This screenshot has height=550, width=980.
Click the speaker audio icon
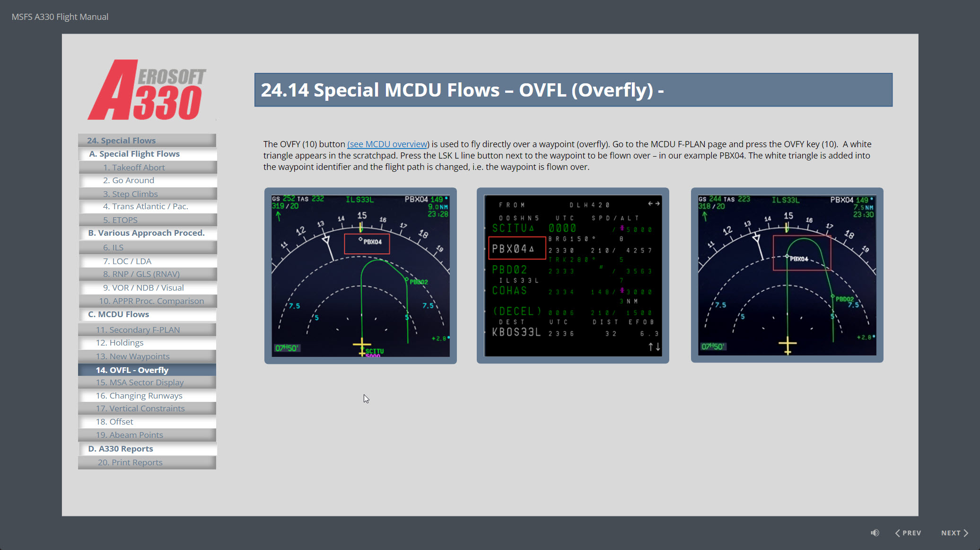pyautogui.click(x=875, y=533)
